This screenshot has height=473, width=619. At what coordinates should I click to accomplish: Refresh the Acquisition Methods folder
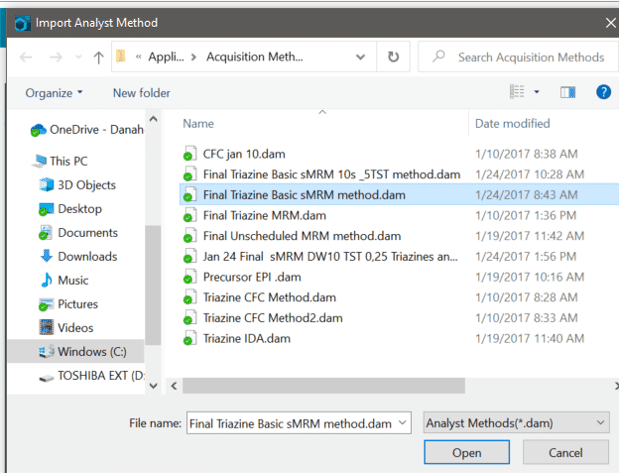[x=393, y=57]
